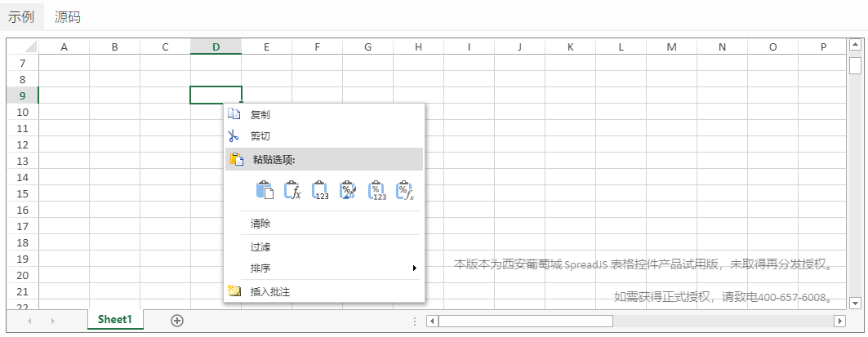This screenshot has width=868, height=337.
Task: Click the 复制 copy icon
Action: point(234,114)
